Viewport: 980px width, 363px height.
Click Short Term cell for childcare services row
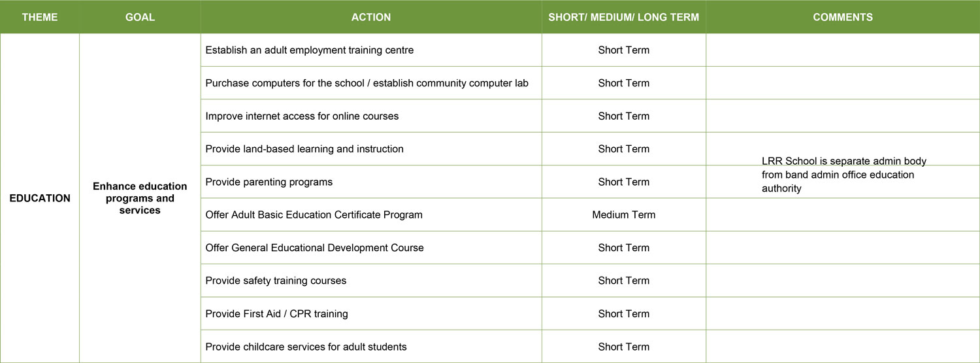624,347
